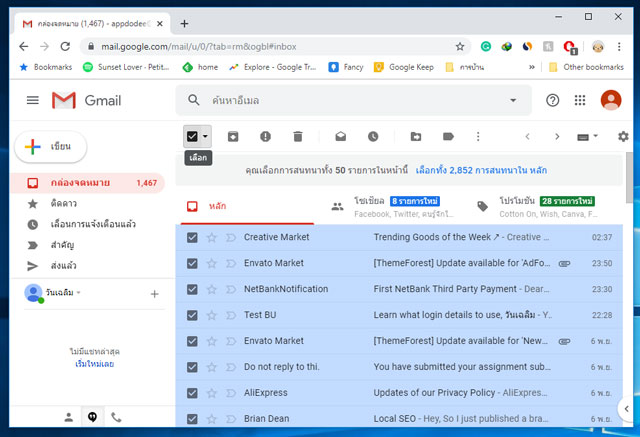Viewport: 640px width, 437px height.
Task: Open the Google Keep bookmark
Action: click(404, 67)
